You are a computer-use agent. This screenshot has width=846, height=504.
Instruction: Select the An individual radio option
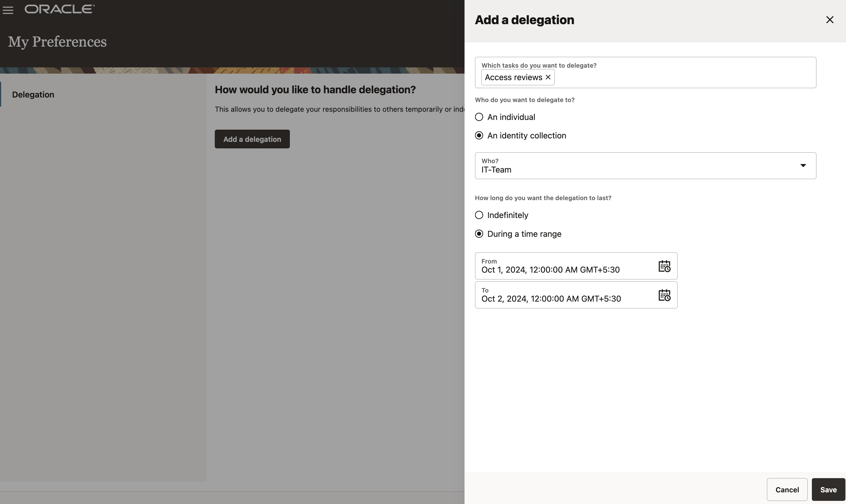coord(479,117)
